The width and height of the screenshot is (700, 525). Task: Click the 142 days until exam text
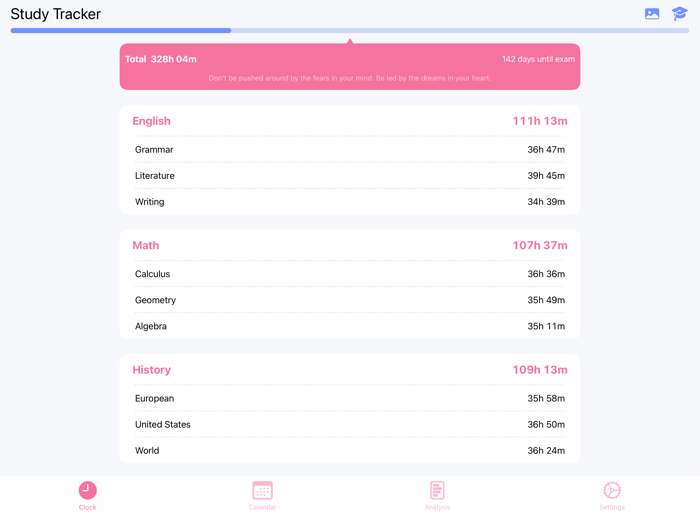pyautogui.click(x=538, y=59)
